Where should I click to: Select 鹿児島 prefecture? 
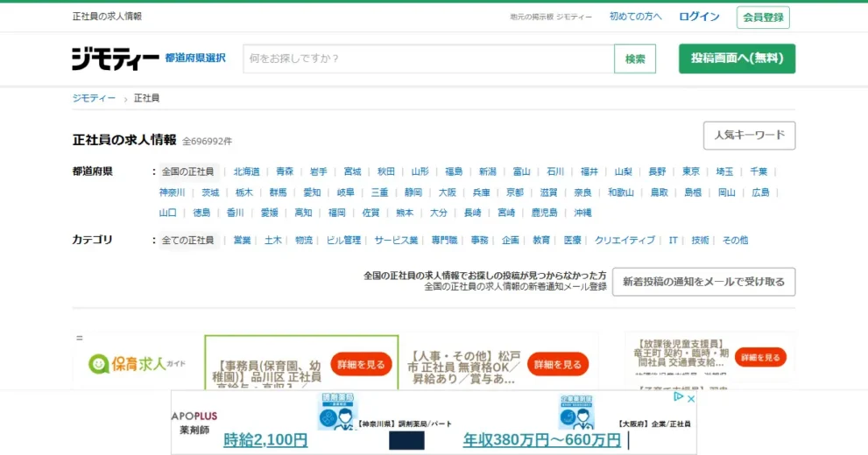click(x=544, y=213)
